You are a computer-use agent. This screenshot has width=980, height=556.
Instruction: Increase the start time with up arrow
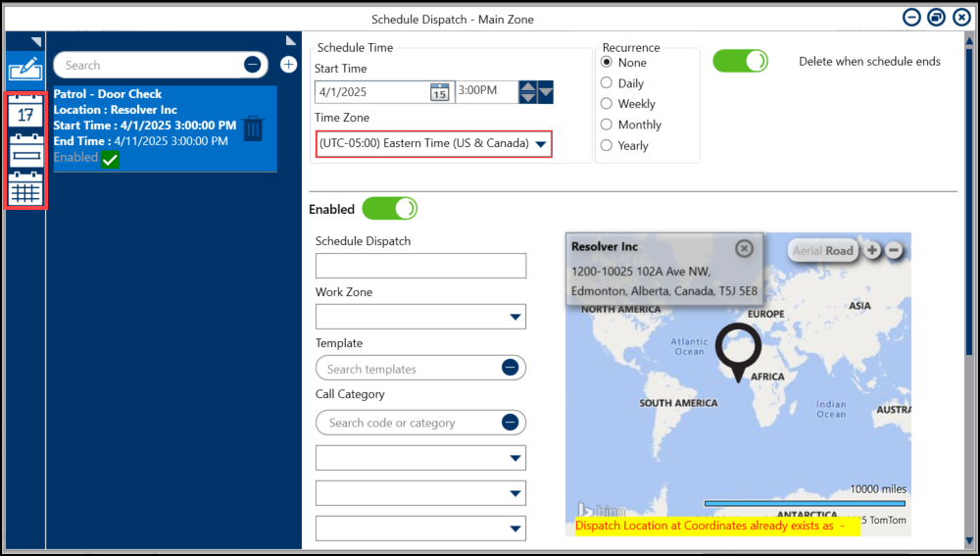[x=527, y=87]
